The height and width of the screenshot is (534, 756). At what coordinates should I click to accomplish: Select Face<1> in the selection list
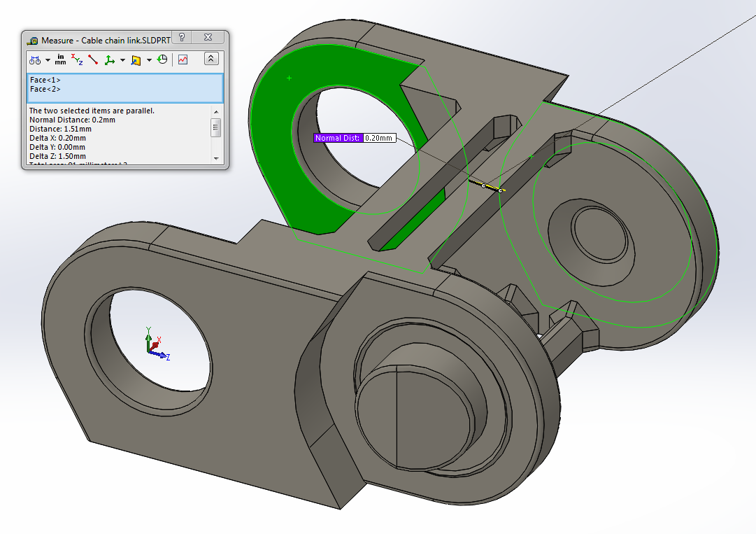pyautogui.click(x=45, y=80)
